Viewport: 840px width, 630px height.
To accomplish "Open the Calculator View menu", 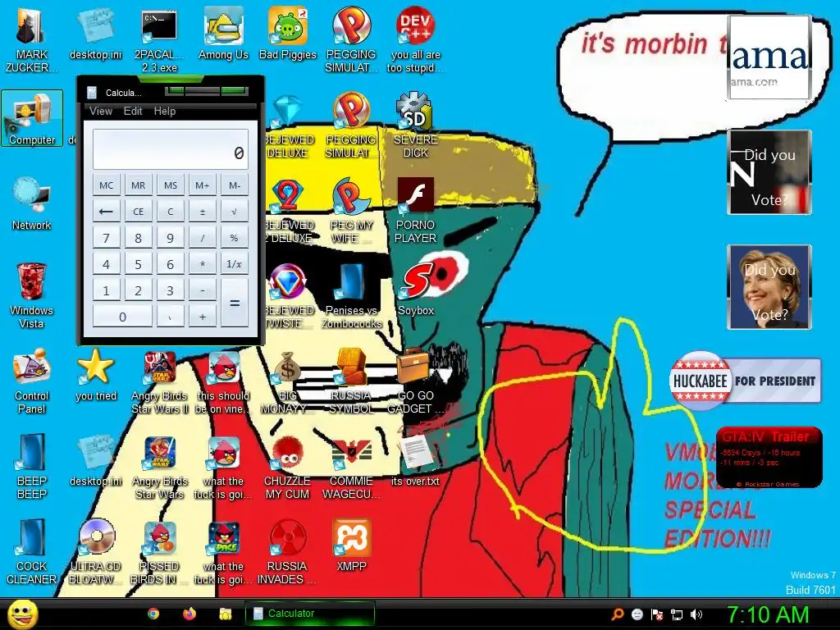I will point(101,111).
